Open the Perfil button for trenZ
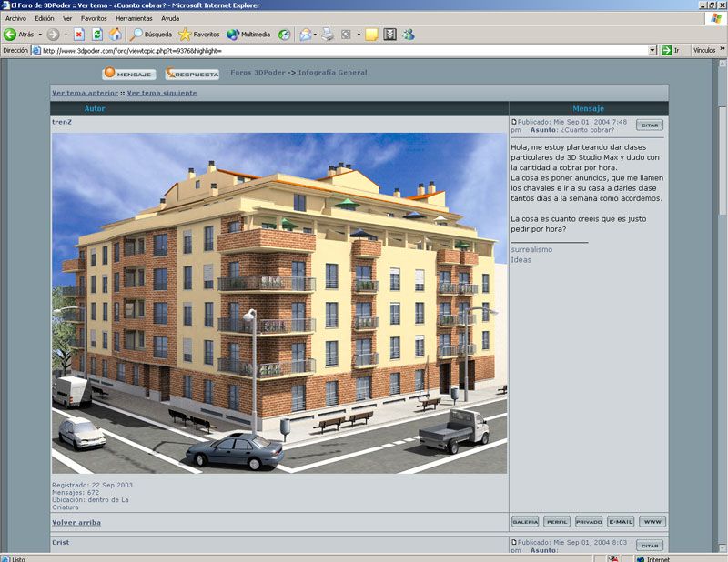The height and width of the screenshot is (562, 728). [x=557, y=522]
